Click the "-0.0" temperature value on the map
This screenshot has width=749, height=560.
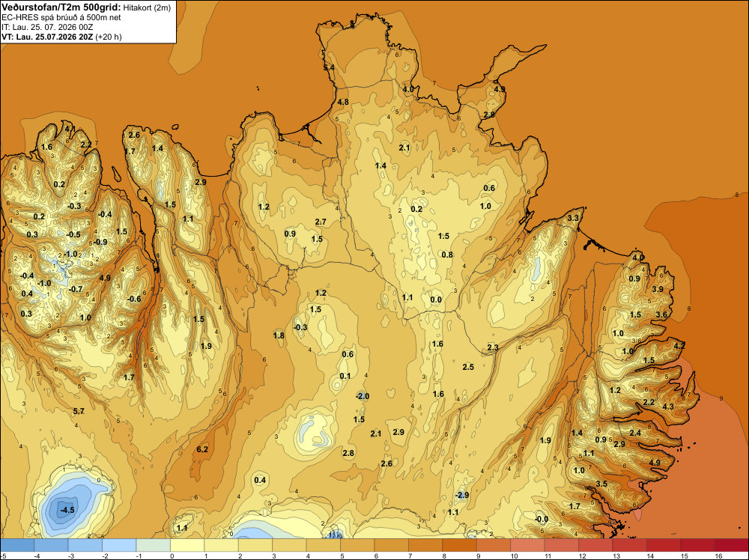542,520
